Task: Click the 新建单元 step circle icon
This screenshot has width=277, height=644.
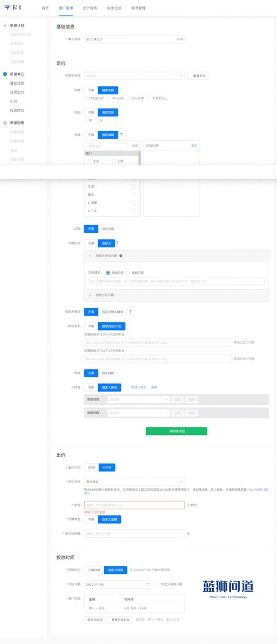Action: point(5,74)
